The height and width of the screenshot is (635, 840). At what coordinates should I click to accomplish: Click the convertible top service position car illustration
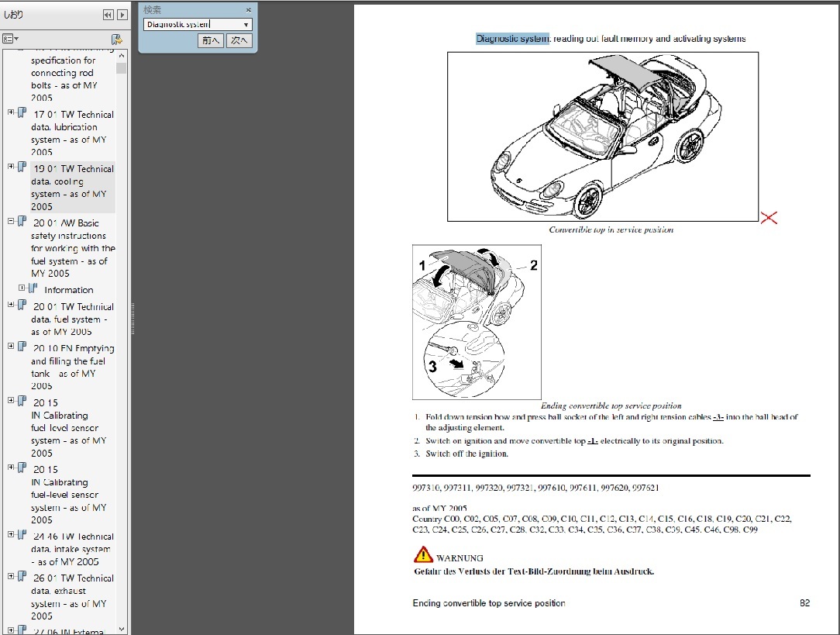click(x=603, y=136)
